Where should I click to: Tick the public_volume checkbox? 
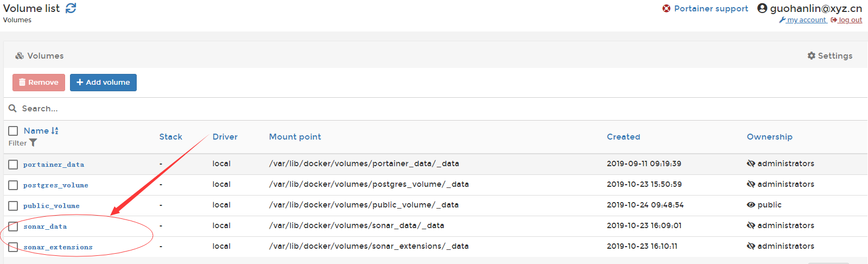point(13,206)
